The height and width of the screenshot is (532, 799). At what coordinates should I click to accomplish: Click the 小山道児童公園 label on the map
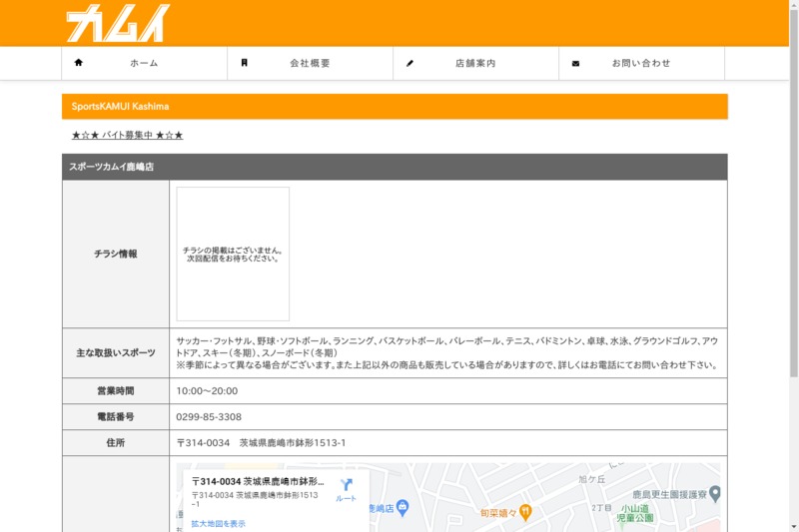(635, 513)
